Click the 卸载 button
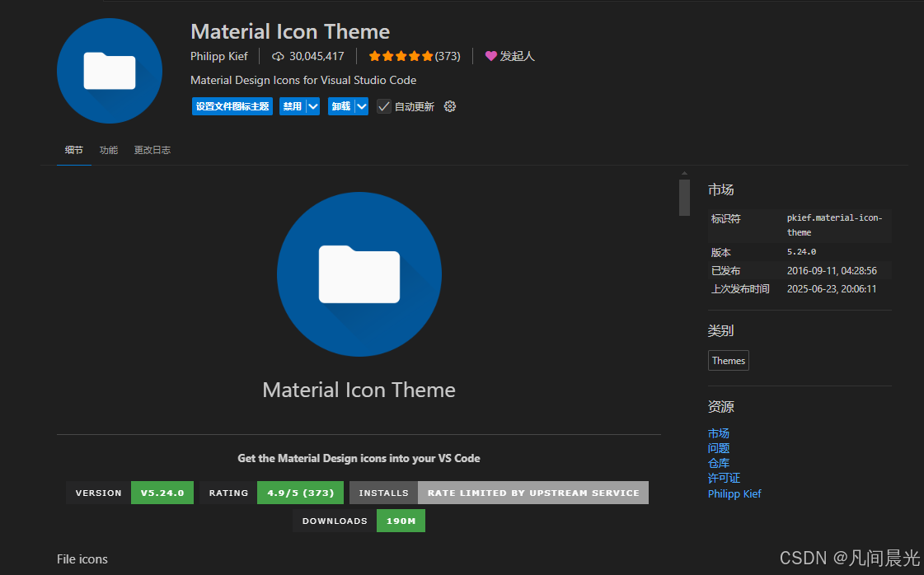The height and width of the screenshot is (575, 924). 341,106
